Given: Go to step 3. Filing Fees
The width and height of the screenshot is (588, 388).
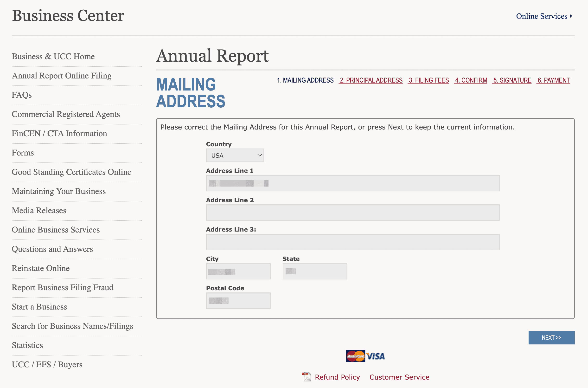Looking at the screenshot, I should click(x=428, y=80).
